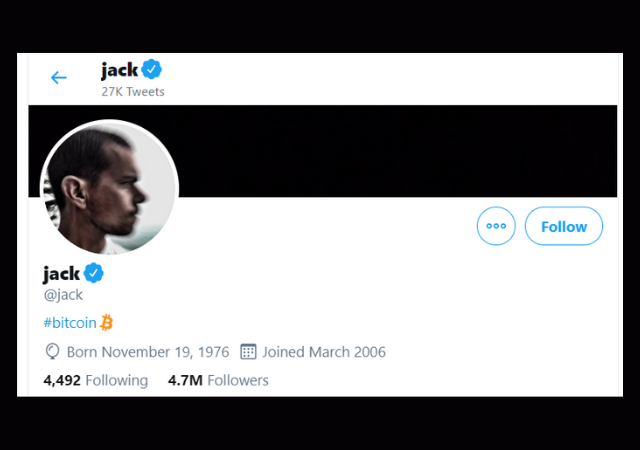Click the Born November 19, 1976 text
The height and width of the screenshot is (450, 640).
pyautogui.click(x=148, y=352)
